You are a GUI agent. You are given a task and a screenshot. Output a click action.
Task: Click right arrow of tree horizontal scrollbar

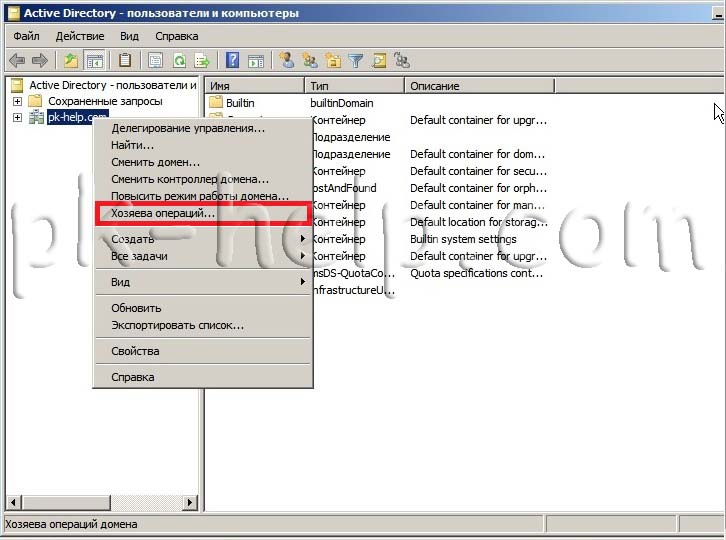[x=189, y=502]
